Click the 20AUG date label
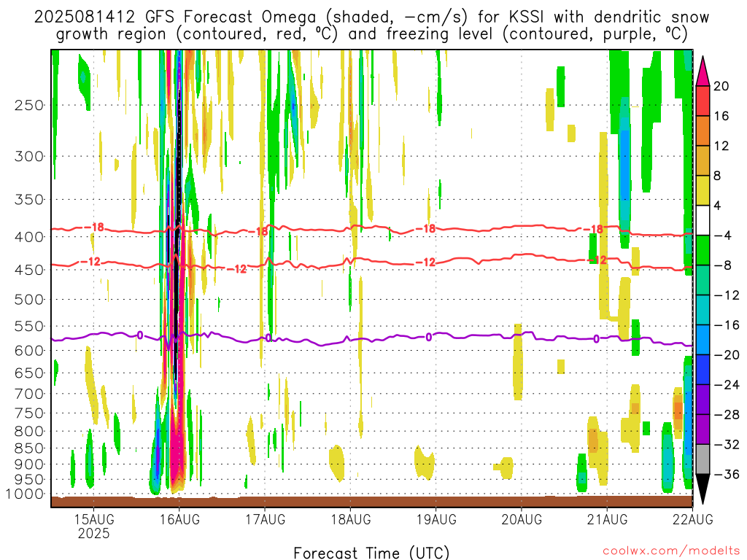747x560 pixels. click(522, 519)
